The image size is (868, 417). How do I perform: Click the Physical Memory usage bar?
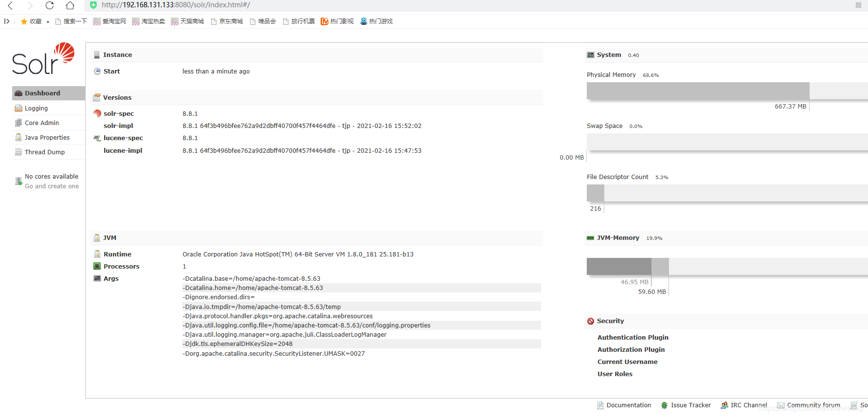point(727,91)
